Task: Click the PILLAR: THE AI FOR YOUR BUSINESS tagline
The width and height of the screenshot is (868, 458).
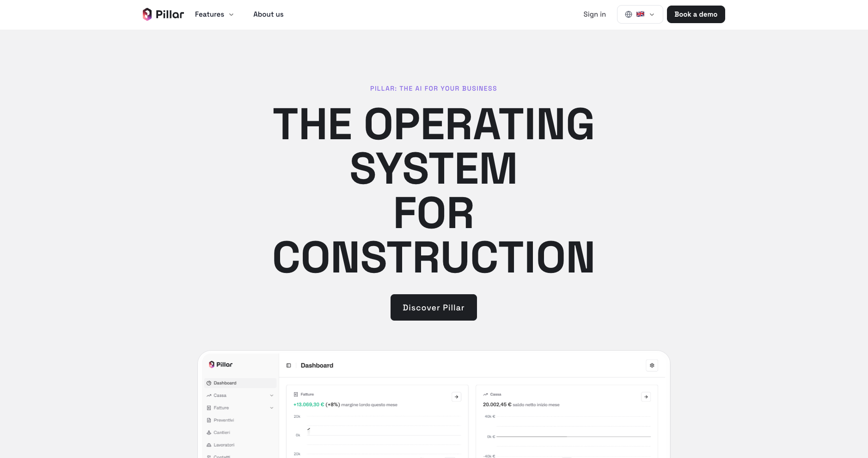Action: coord(434,88)
